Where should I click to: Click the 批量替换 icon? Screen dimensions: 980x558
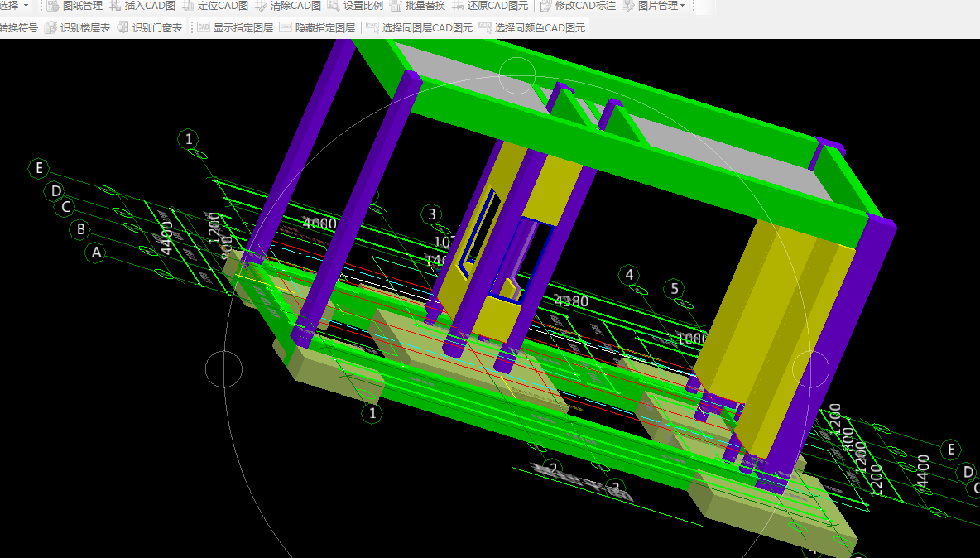click(x=396, y=6)
